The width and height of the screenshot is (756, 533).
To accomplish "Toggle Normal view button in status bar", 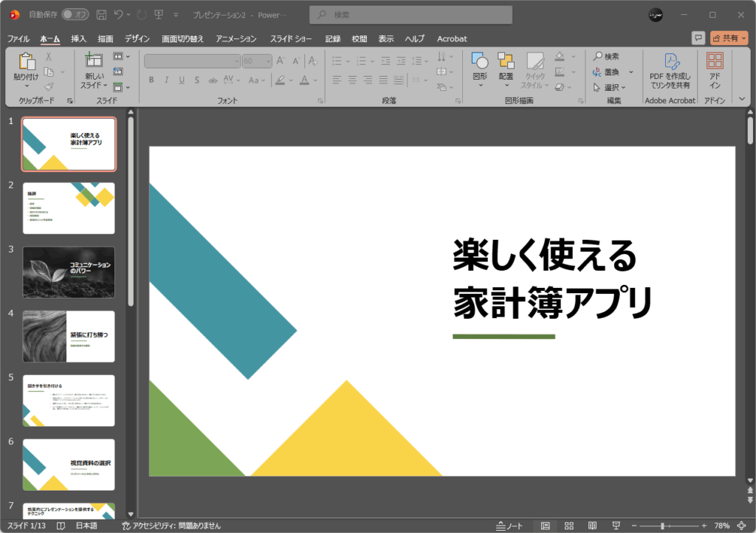I will 545,526.
